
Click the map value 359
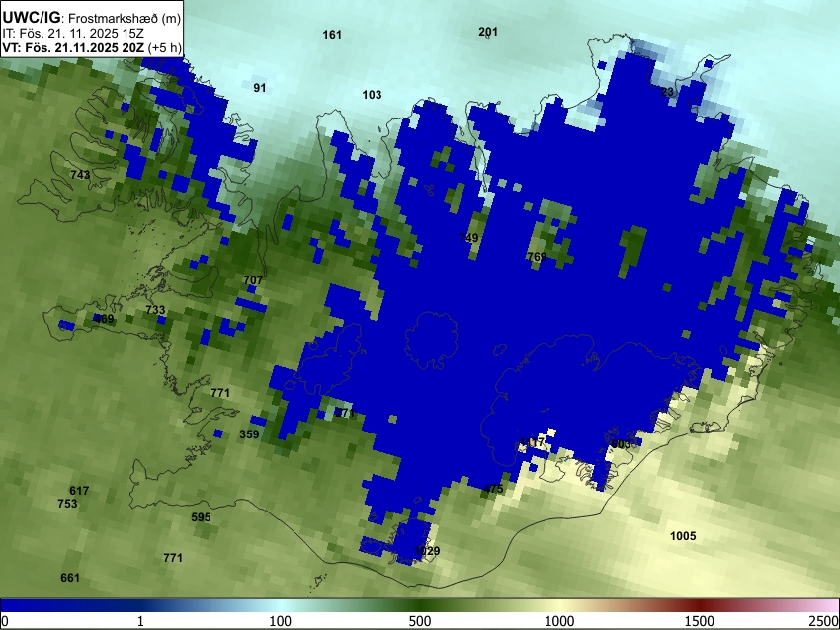coord(249,434)
